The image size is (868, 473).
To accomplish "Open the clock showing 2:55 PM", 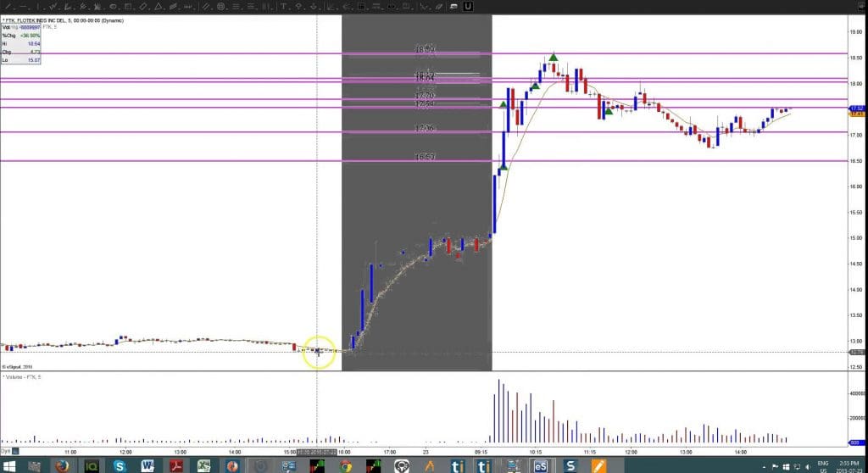I will pyautogui.click(x=849, y=463).
